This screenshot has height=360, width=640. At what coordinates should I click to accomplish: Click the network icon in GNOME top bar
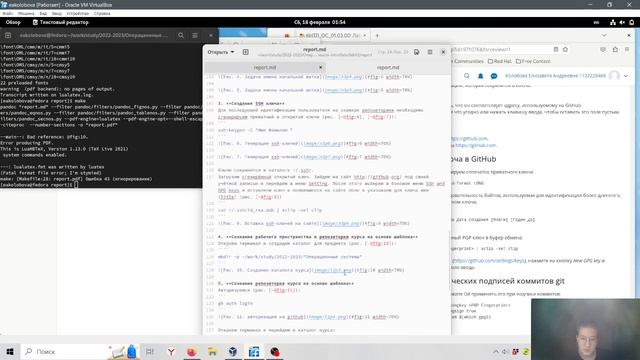[x=613, y=22]
